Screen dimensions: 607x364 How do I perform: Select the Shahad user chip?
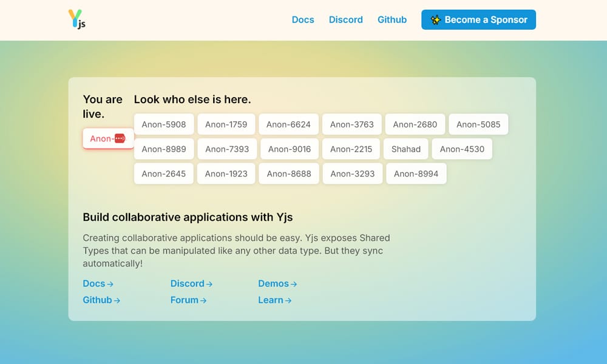click(x=405, y=149)
